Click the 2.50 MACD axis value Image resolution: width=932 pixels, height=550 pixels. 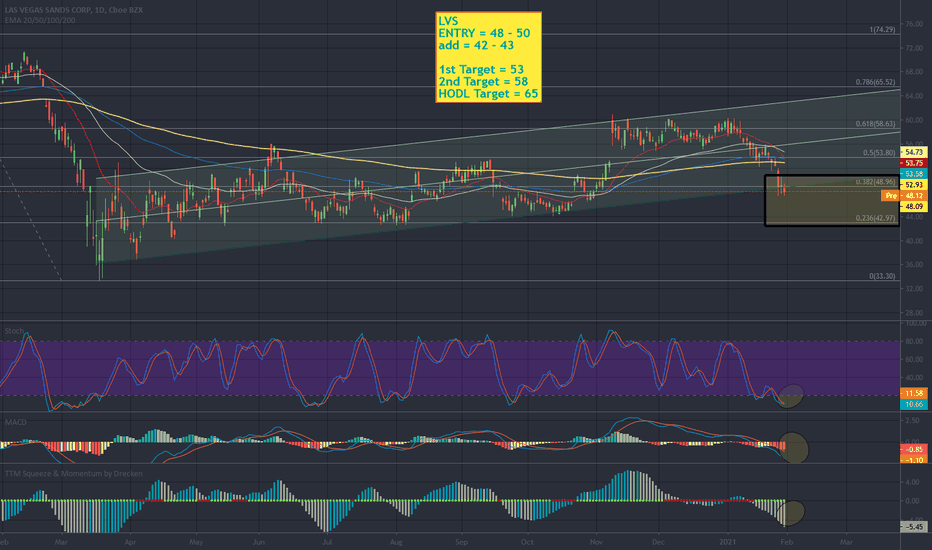click(x=913, y=420)
